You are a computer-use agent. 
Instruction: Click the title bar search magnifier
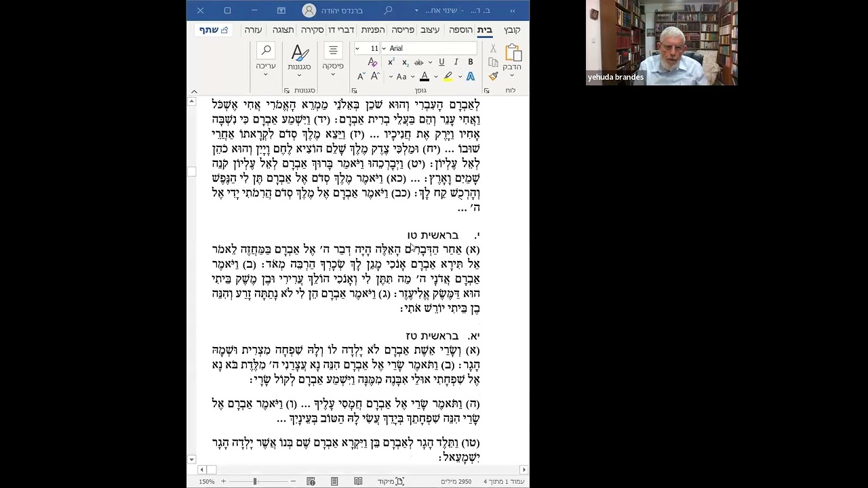tap(388, 10)
